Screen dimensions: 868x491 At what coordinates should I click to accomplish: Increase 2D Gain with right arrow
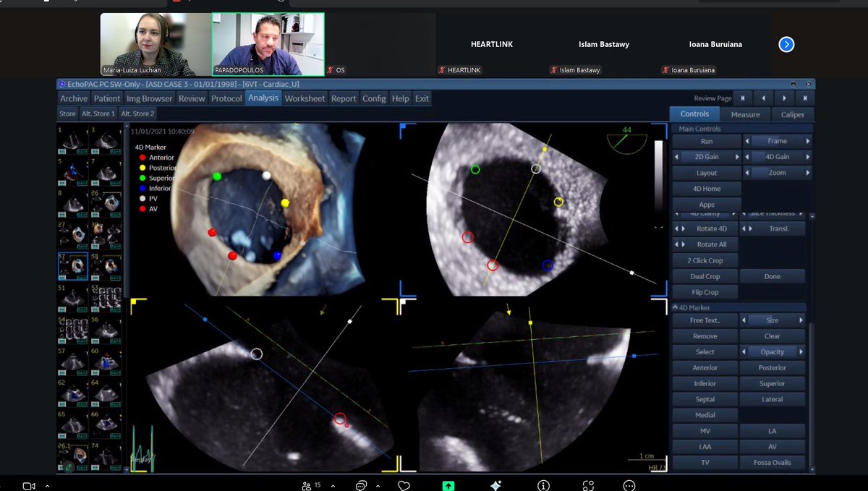[x=738, y=157]
